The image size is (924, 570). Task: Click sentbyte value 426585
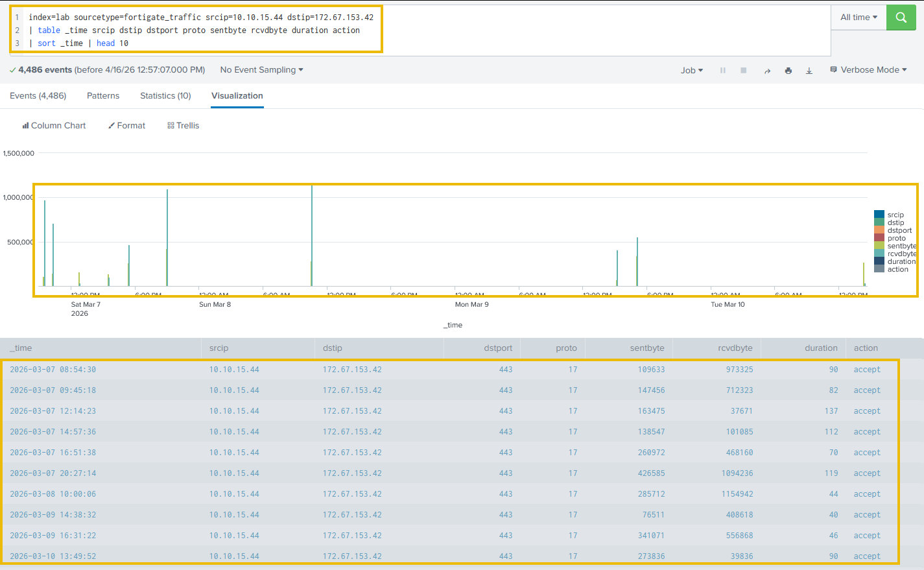click(651, 473)
